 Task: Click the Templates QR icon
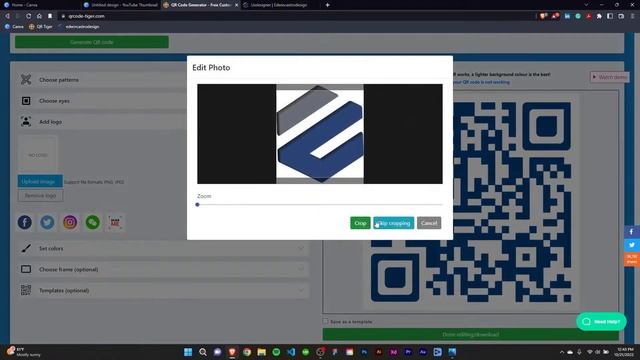26,290
